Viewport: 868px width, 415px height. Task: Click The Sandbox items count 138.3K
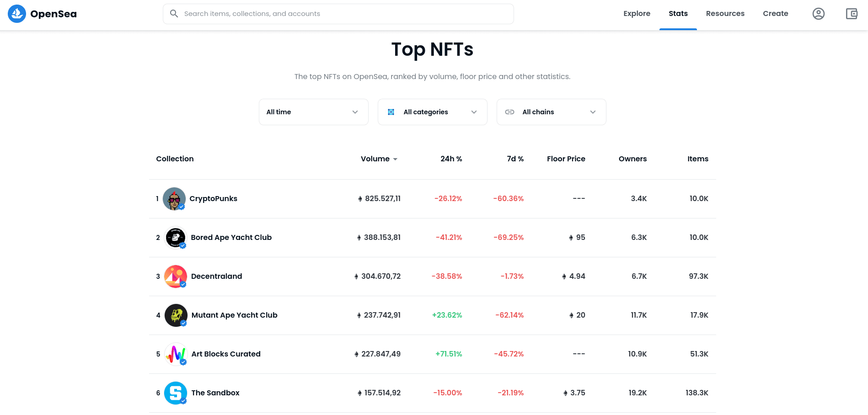point(697,393)
